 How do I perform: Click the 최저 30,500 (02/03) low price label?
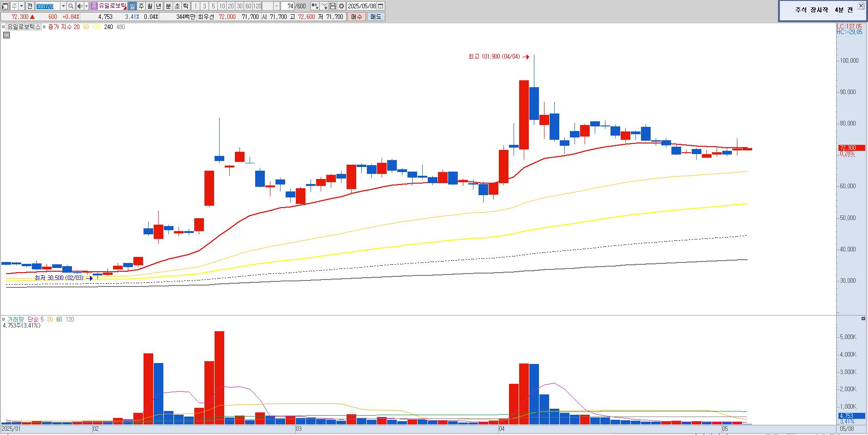click(59, 278)
